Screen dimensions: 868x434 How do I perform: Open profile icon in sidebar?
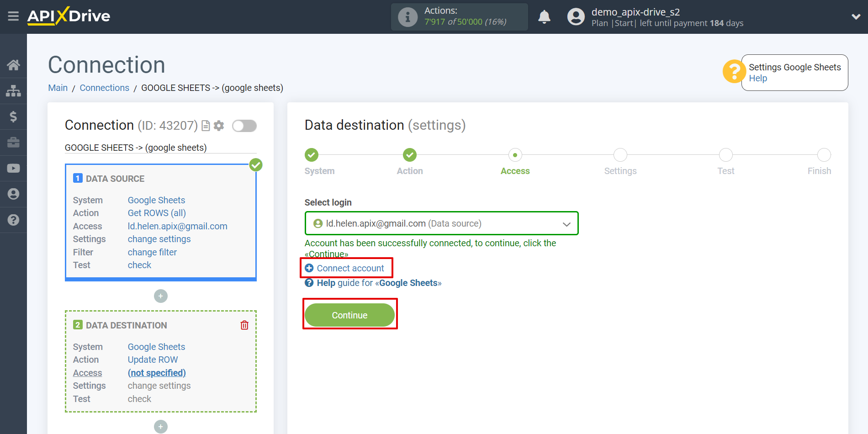[x=13, y=194]
